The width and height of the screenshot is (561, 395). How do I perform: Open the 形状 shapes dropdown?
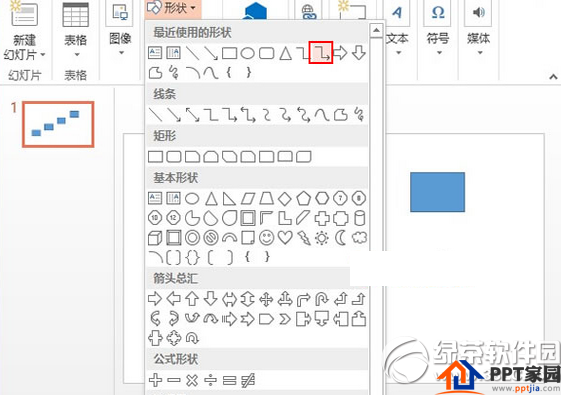coord(173,8)
